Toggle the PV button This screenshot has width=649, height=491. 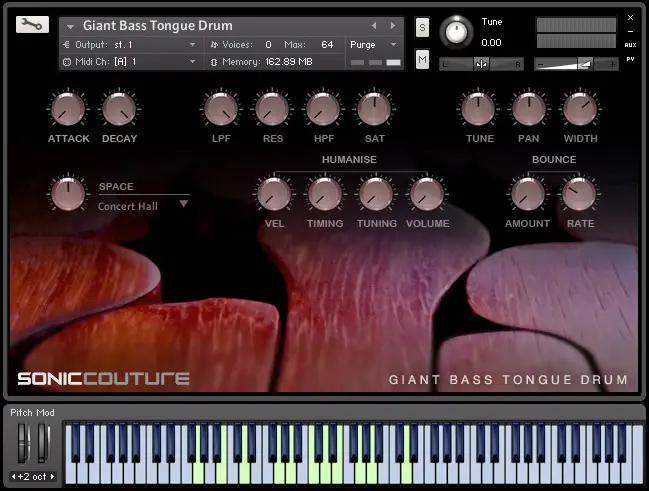[630, 59]
